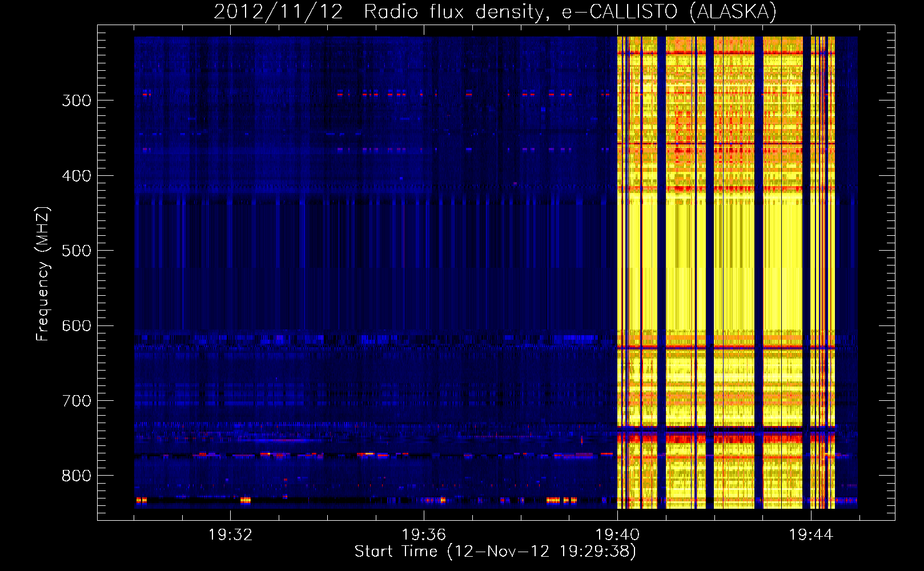Click the 400 frequency tick label
This screenshot has height=571, width=924.
tap(77, 176)
